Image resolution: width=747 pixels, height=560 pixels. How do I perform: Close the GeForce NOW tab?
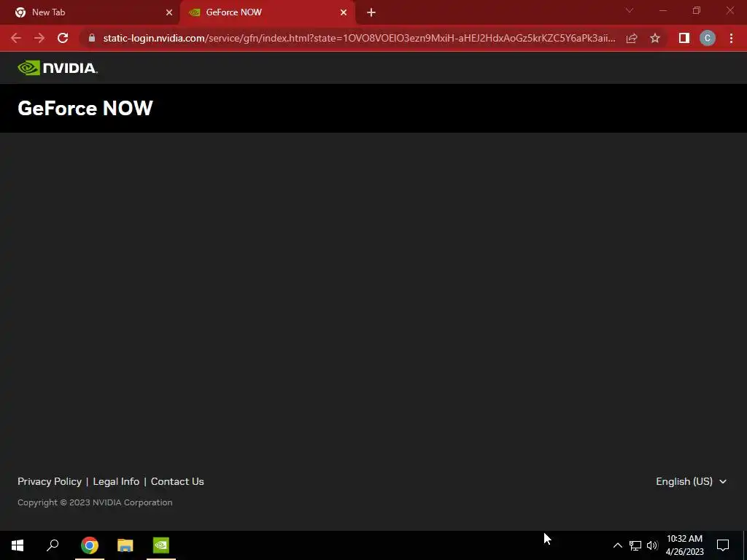(x=344, y=12)
